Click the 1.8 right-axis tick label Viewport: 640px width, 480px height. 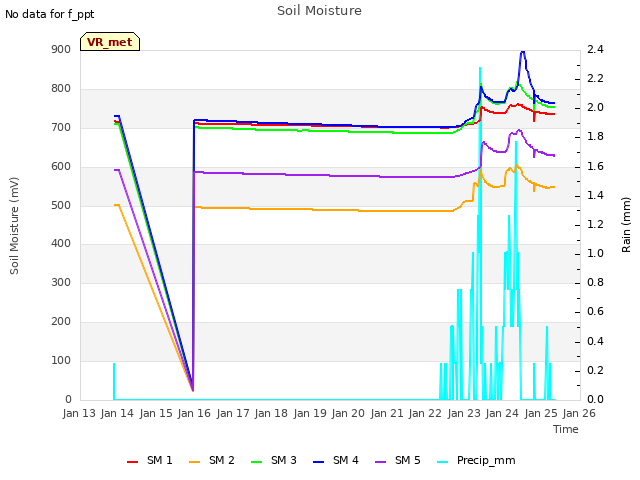click(595, 137)
